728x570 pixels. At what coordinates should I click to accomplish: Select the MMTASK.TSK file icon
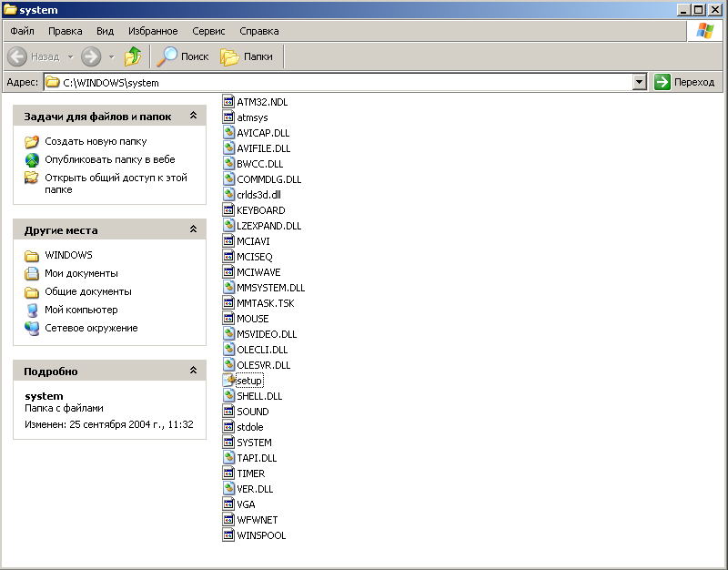pyautogui.click(x=228, y=303)
